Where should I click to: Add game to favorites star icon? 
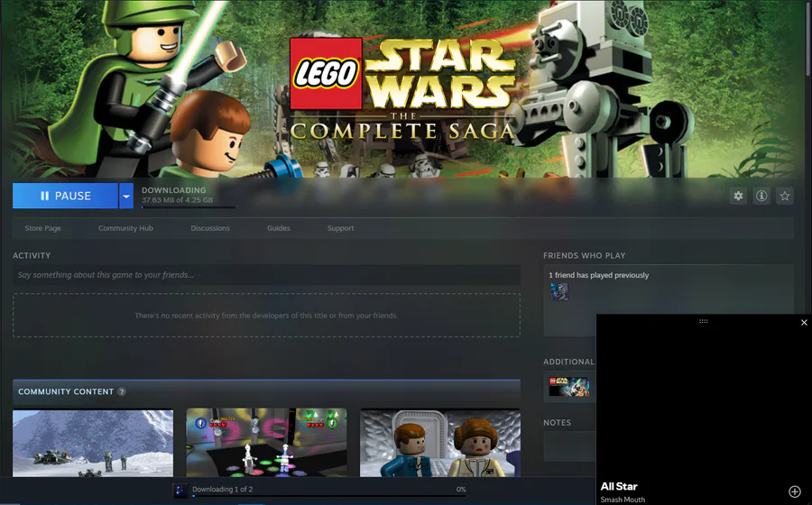click(785, 196)
